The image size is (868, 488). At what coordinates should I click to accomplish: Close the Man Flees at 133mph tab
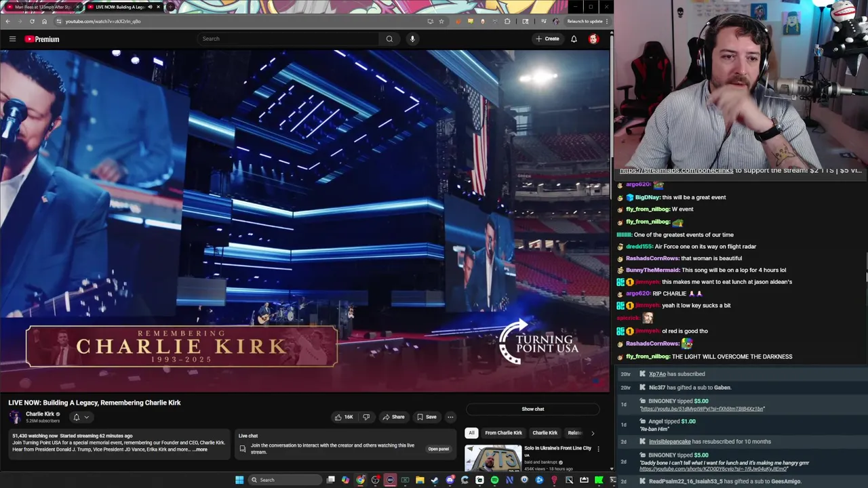[77, 7]
